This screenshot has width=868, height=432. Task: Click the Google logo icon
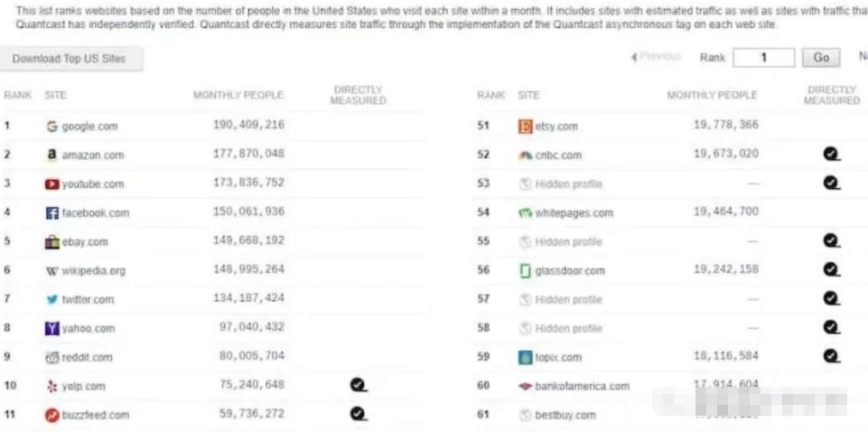pyautogui.click(x=52, y=127)
